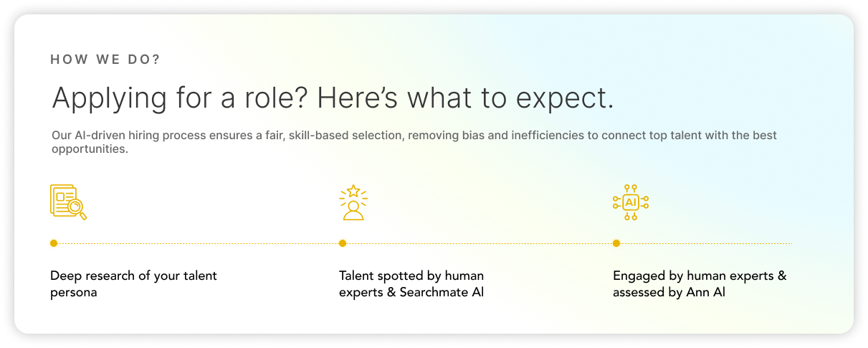Open 'Talent spotted by human experts' step
Image resolution: width=868 pixels, height=348 pixels.
(411, 284)
